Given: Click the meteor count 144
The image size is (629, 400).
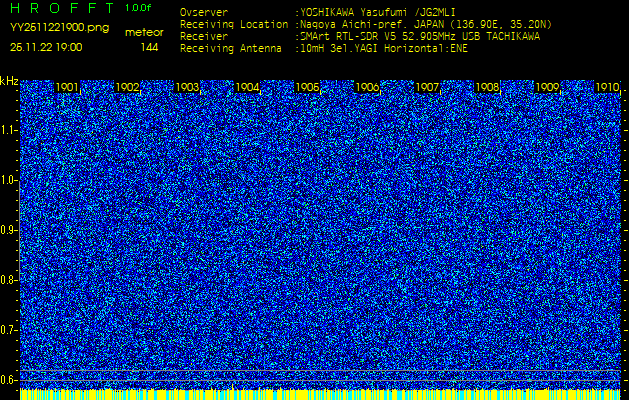Looking at the screenshot, I should click(x=149, y=48).
